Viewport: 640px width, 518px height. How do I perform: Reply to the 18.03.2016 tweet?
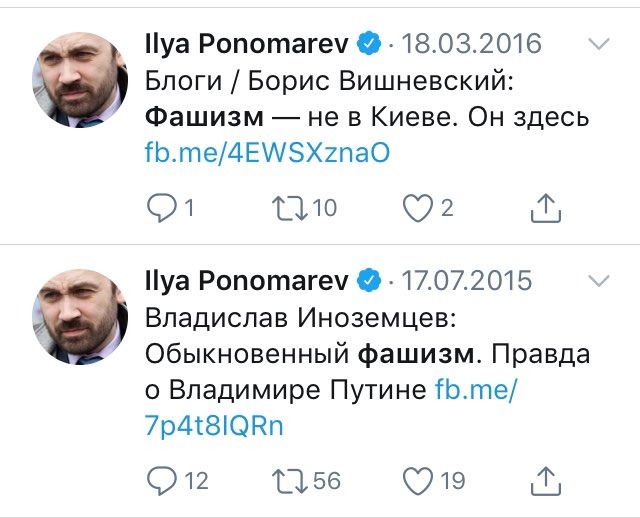click(162, 208)
